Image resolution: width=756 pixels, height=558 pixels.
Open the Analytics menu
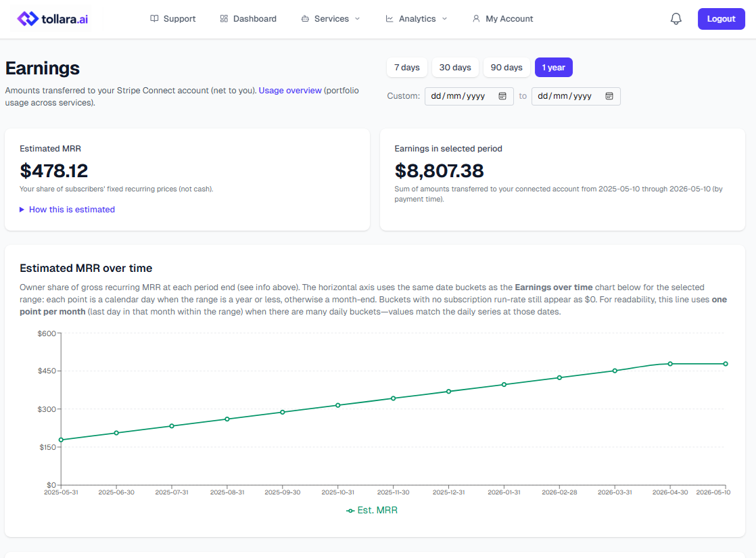417,19
